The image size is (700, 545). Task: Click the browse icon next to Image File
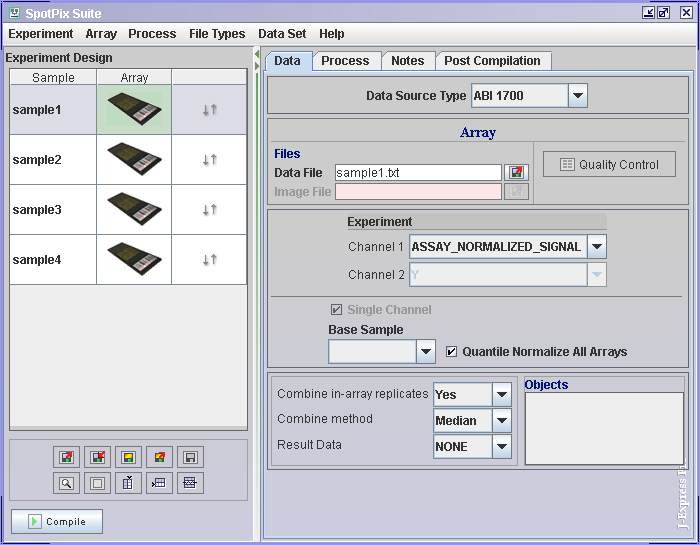[x=517, y=191]
